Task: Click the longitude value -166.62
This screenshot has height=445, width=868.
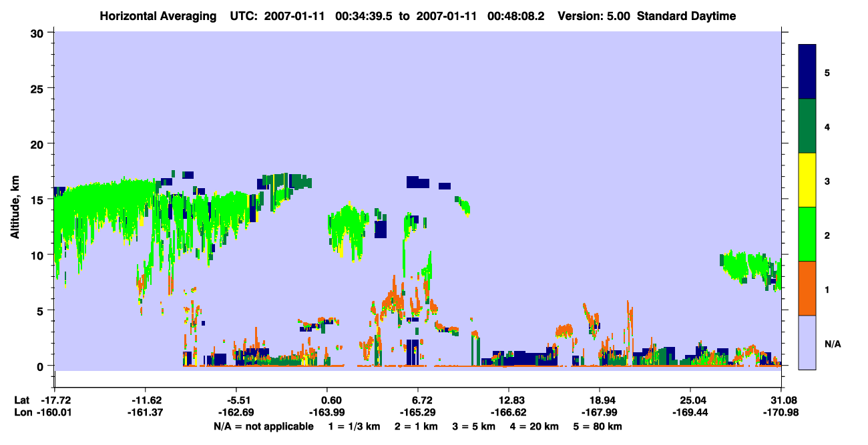Action: [x=509, y=413]
